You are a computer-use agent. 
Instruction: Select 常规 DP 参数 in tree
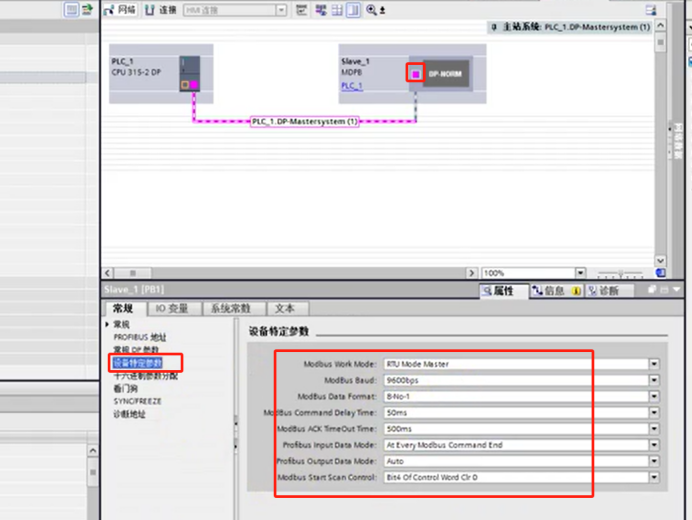pyautogui.click(x=136, y=350)
